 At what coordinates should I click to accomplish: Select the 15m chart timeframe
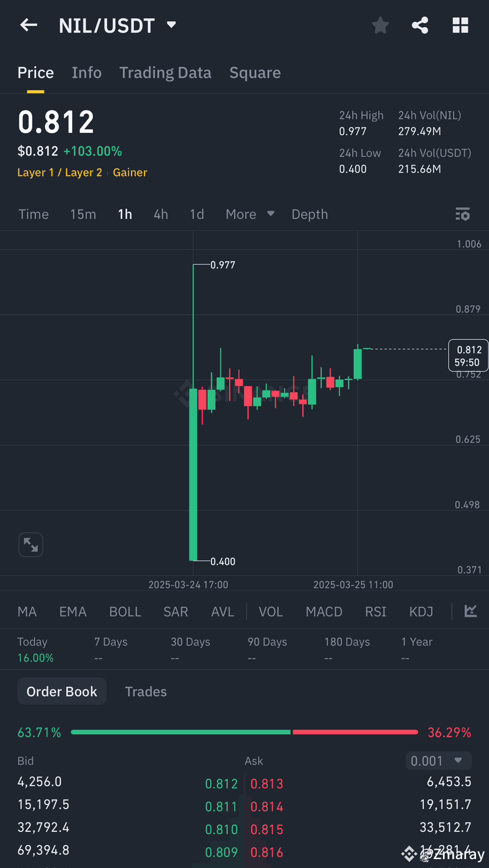click(x=83, y=214)
